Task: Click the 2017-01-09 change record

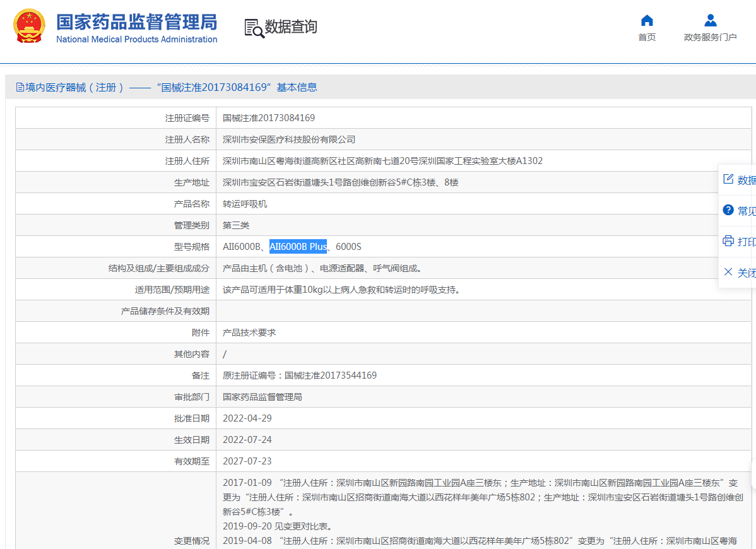Action: (x=482, y=497)
